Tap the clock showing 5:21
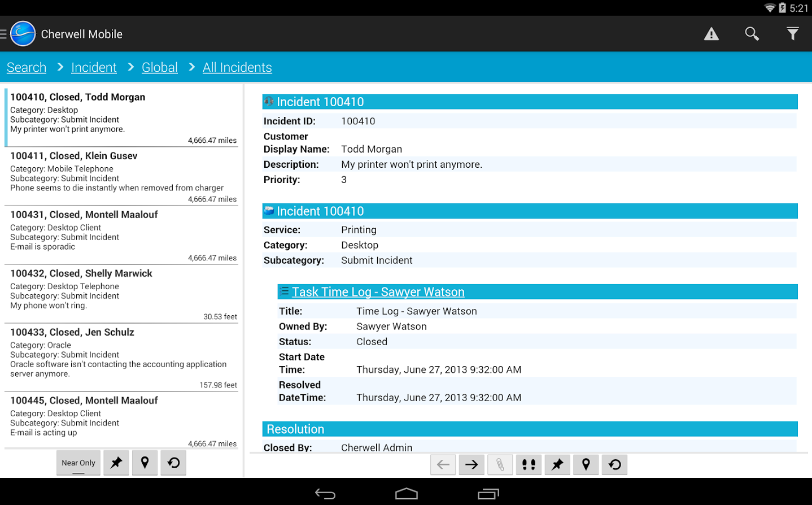The height and width of the screenshot is (505, 812). (x=799, y=8)
